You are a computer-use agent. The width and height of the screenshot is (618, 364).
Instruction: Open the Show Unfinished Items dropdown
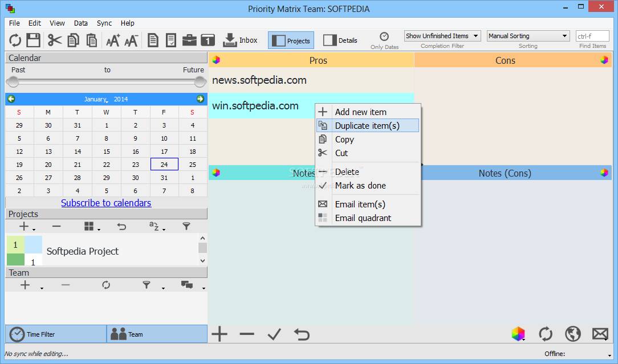coord(442,36)
